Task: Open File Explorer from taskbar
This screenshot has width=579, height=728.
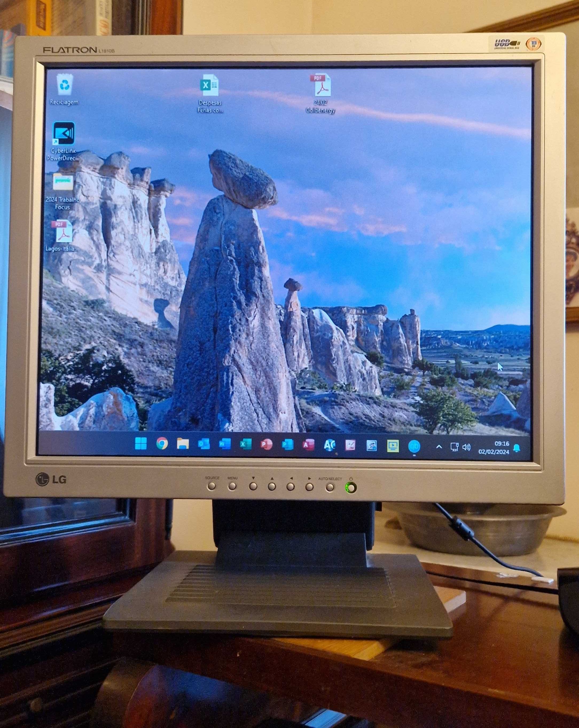Action: tap(183, 444)
